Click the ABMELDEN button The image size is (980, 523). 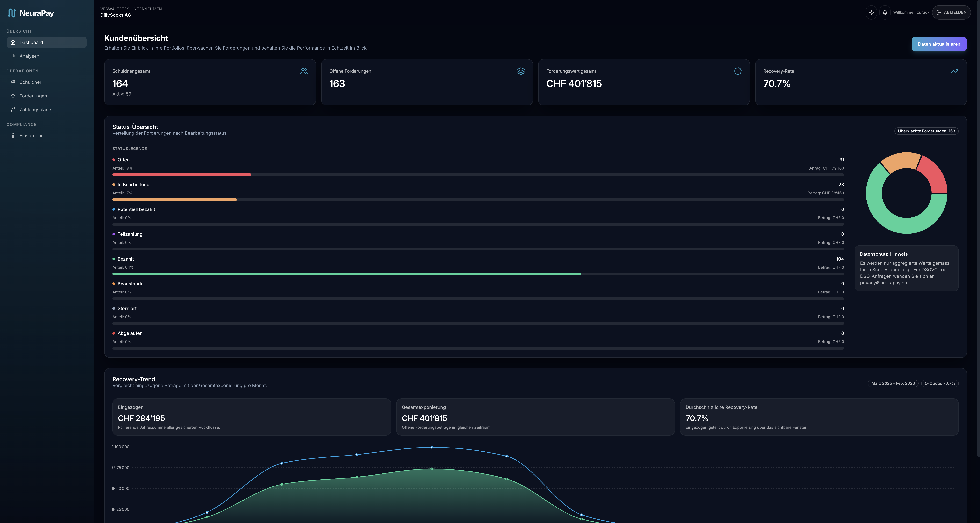point(951,12)
